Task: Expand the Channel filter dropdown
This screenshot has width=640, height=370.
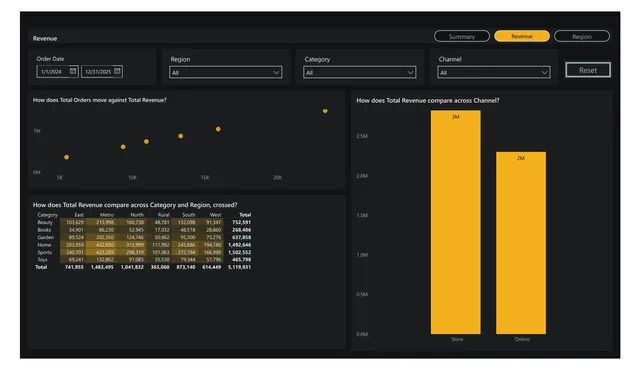Action: click(493, 72)
